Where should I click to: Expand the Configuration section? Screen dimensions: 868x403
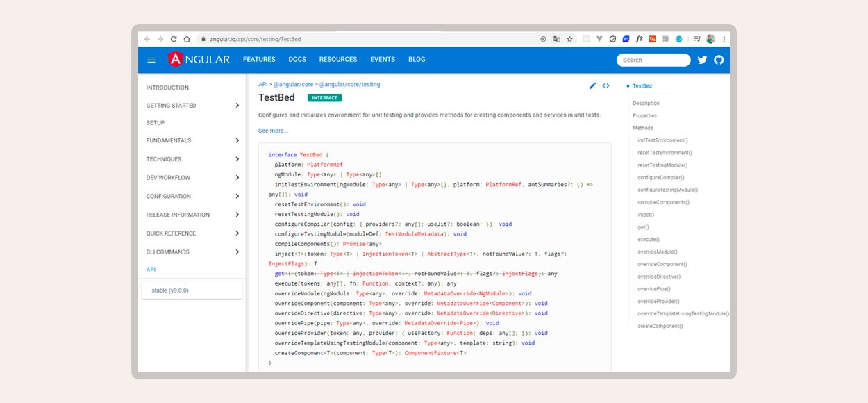pyautogui.click(x=192, y=197)
